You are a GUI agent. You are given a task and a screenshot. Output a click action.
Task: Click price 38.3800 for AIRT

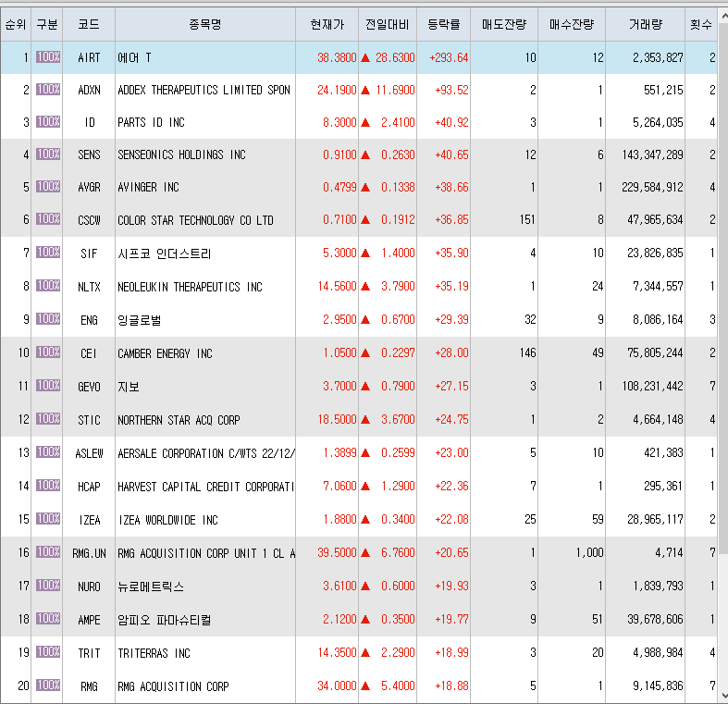pos(337,57)
